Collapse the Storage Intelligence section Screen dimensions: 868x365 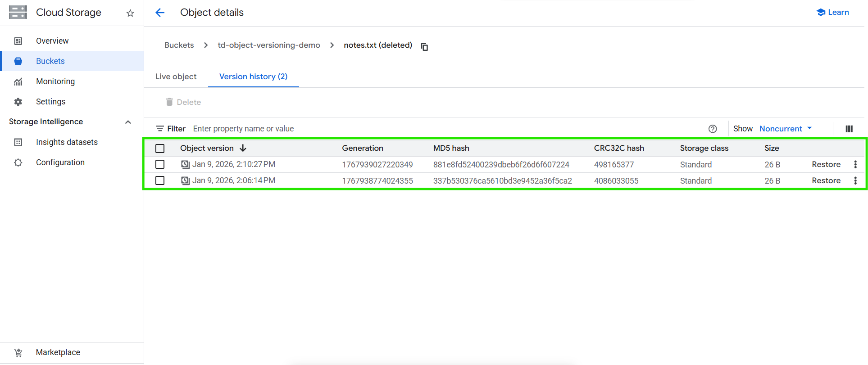pyautogui.click(x=128, y=122)
